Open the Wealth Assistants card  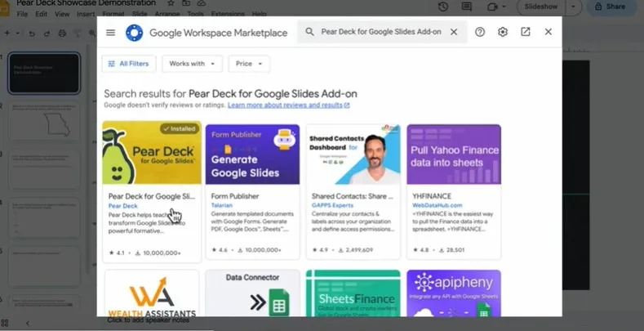pyautogui.click(x=152, y=293)
